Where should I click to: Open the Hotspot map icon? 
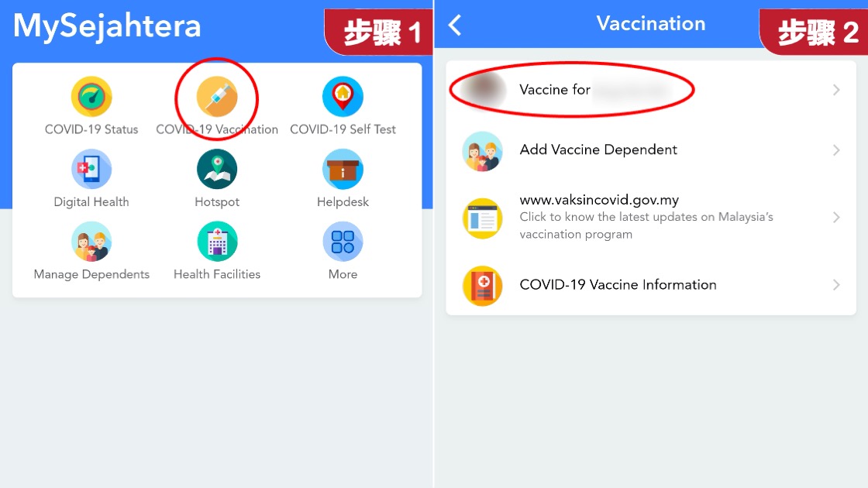[x=217, y=170]
